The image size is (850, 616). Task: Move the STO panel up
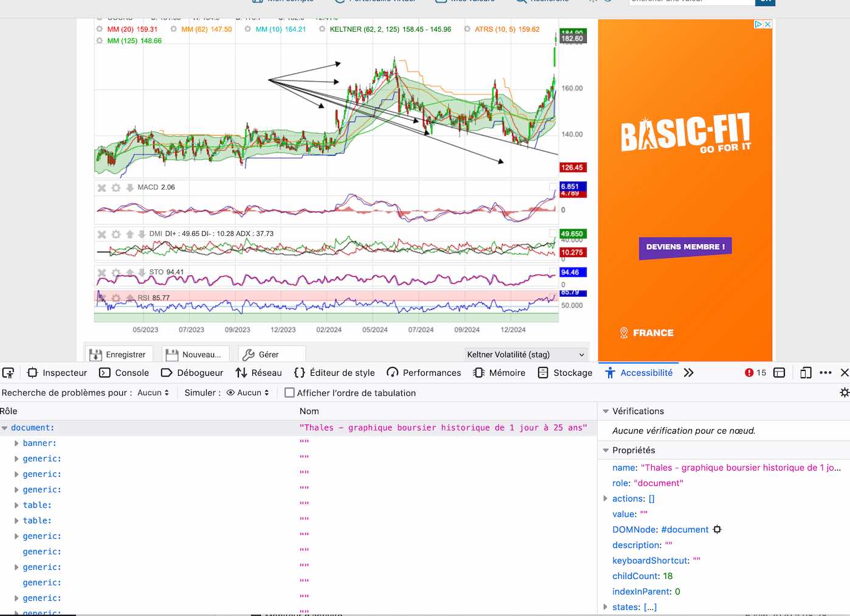point(130,272)
